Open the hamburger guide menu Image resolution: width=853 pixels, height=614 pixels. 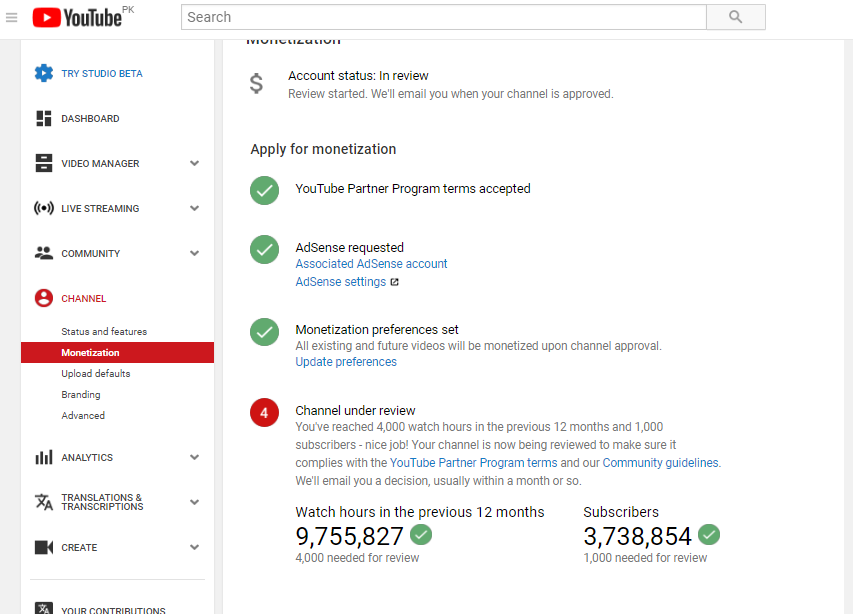11,17
